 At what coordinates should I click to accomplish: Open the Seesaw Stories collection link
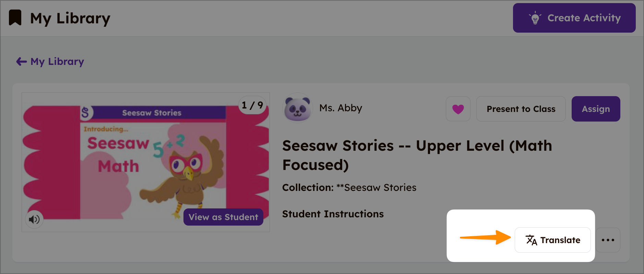[380, 187]
